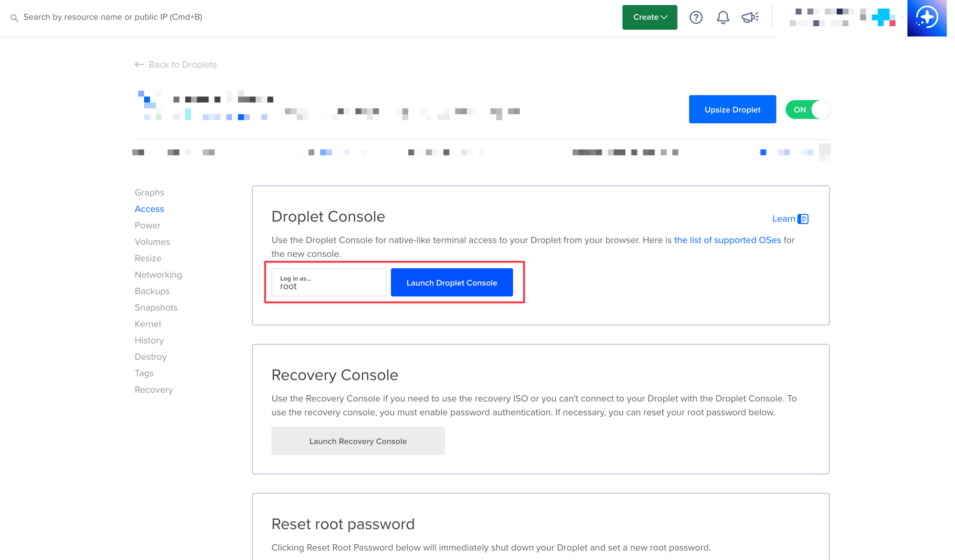Launch the Droplet Console
The image size is (955, 560).
click(x=451, y=283)
